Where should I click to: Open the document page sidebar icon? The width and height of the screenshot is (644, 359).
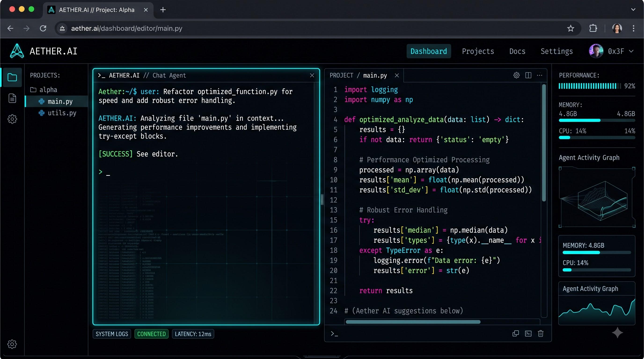12,98
